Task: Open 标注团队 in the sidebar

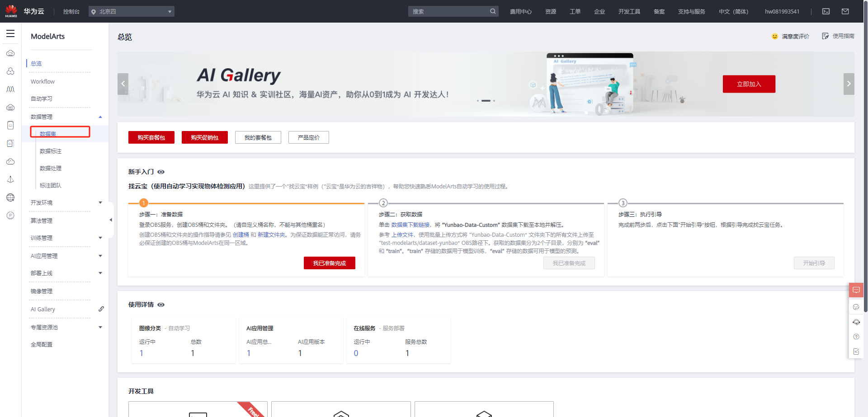Action: pos(51,186)
